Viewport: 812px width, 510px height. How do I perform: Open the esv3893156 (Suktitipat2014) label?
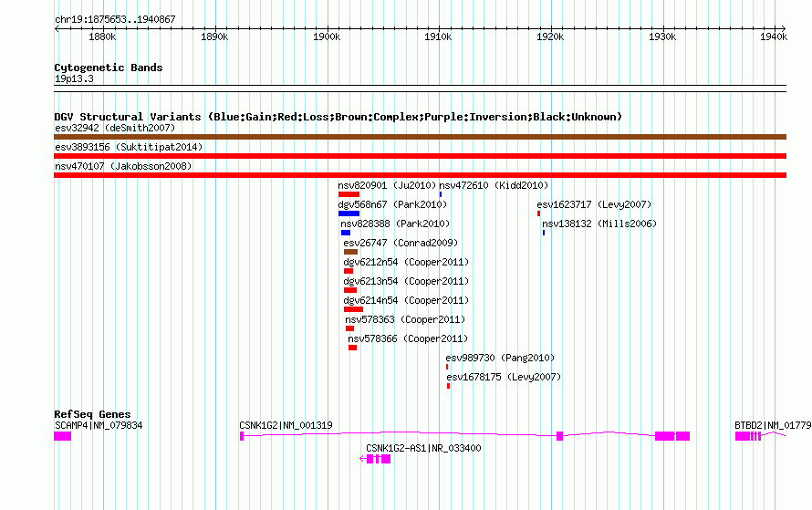pos(129,147)
